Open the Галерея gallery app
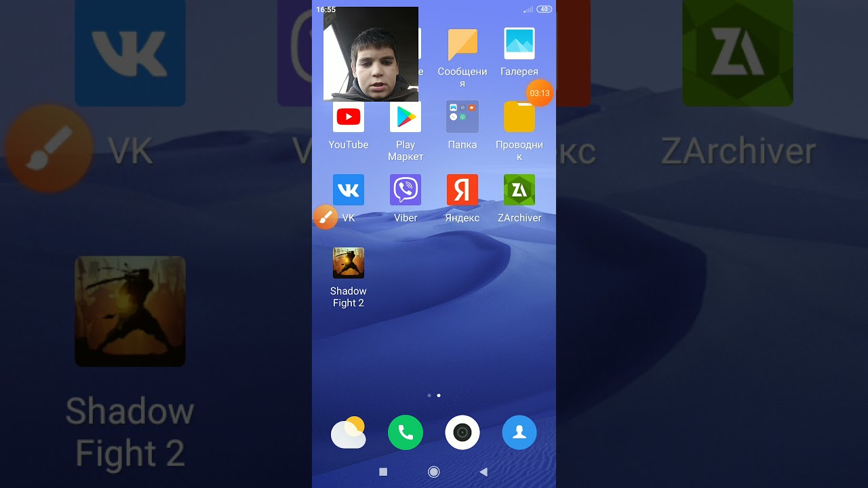Viewport: 868px width, 488px height. coord(519,43)
